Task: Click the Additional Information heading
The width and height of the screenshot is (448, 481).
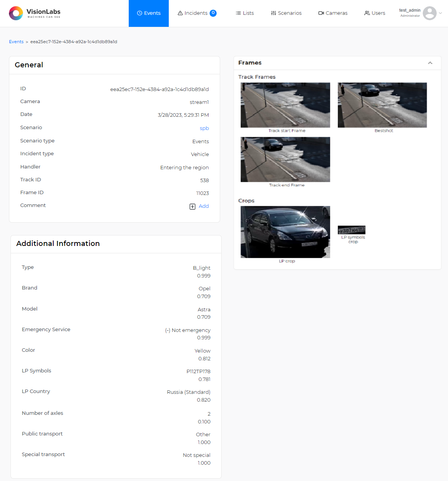Action: 58,244
